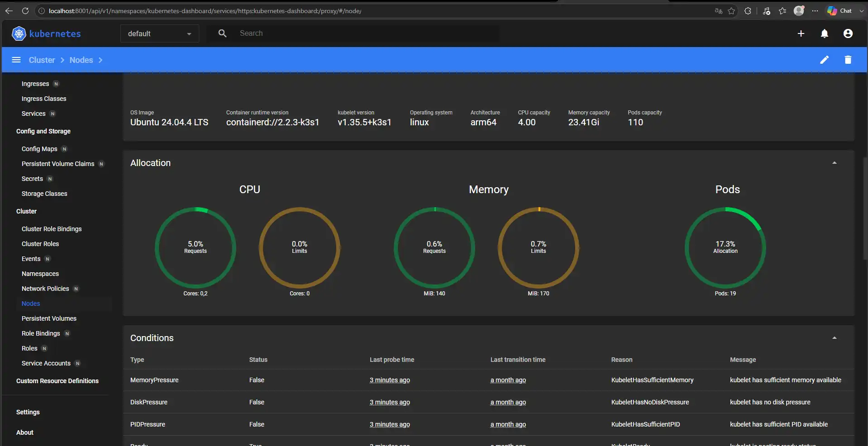
Task: Click the site information icon in address bar
Action: pyautogui.click(x=42, y=11)
